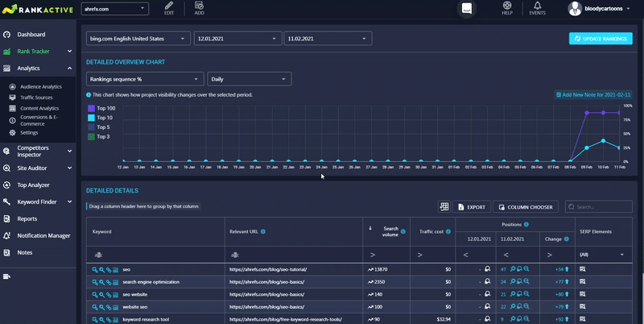Click the chart icon beside seo website
Viewport: 644px width, 324px height.
click(x=115, y=294)
